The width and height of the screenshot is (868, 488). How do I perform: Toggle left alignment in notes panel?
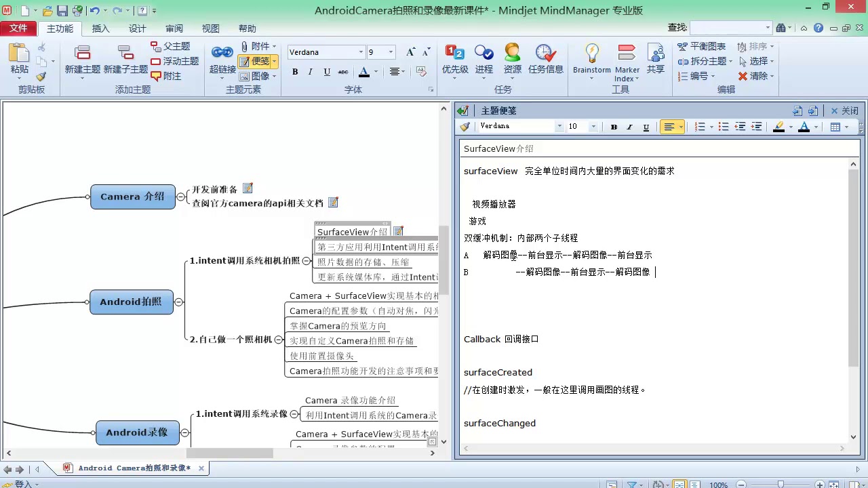669,127
